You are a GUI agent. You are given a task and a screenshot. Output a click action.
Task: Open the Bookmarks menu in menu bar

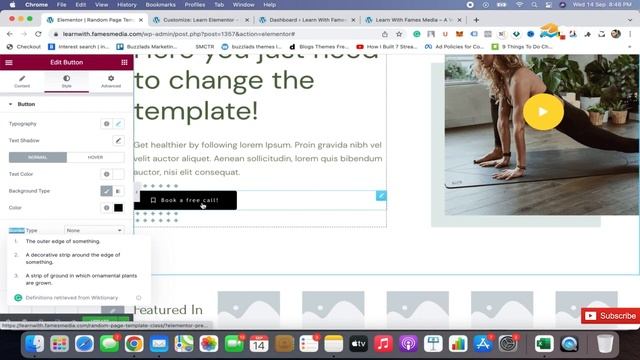coord(160,4)
